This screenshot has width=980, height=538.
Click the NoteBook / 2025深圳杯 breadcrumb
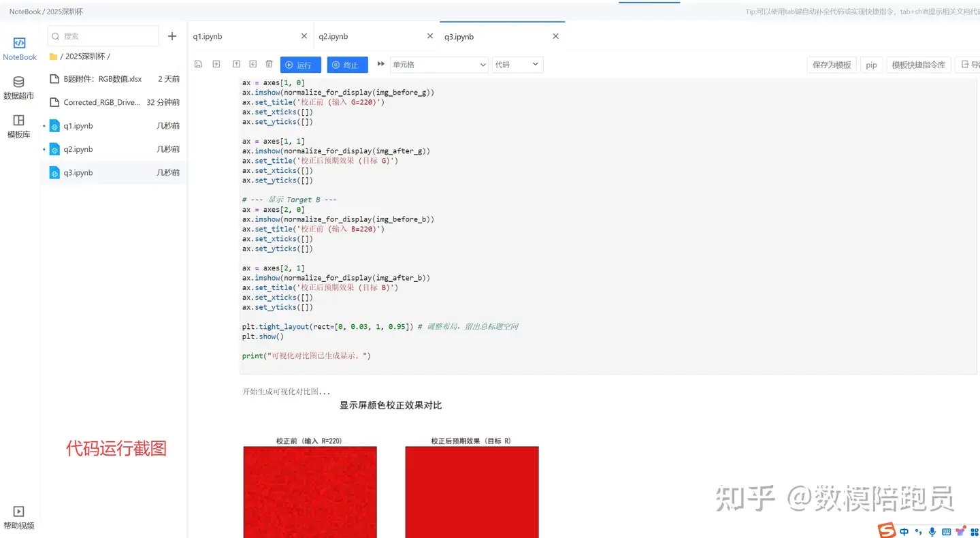pyautogui.click(x=46, y=12)
